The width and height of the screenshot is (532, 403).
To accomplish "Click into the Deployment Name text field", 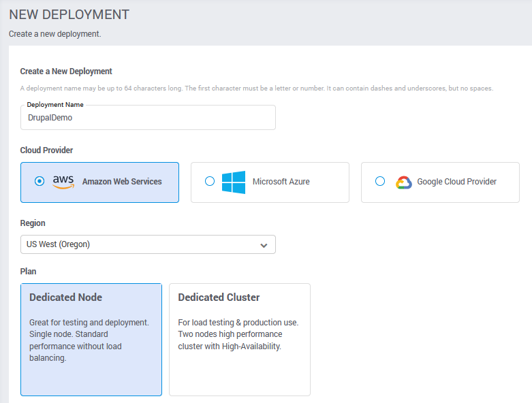I will click(x=148, y=118).
